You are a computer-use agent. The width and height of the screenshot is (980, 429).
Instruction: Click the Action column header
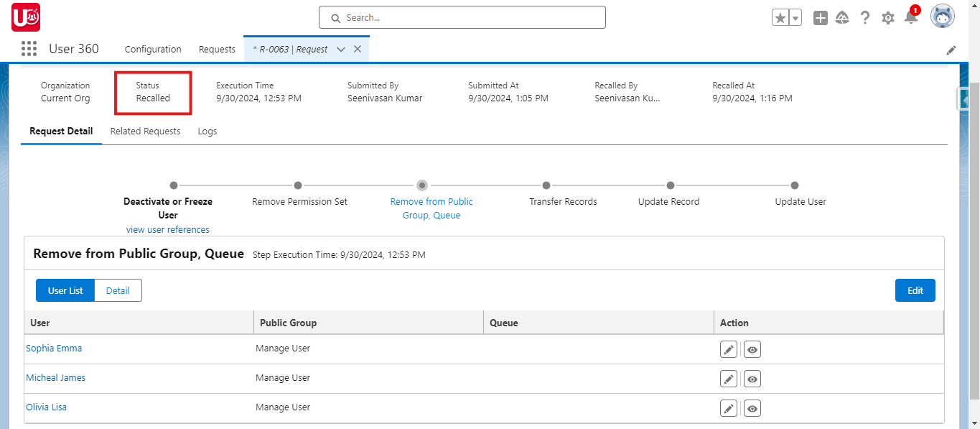click(829, 323)
